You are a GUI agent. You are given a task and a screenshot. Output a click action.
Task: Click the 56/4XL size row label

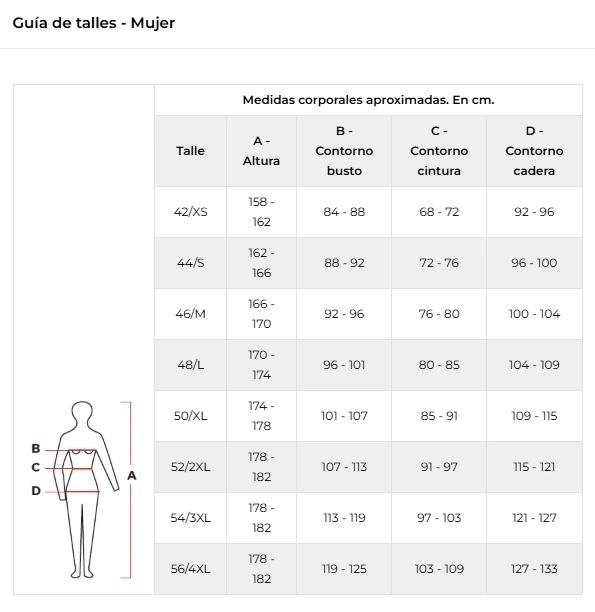(191, 569)
